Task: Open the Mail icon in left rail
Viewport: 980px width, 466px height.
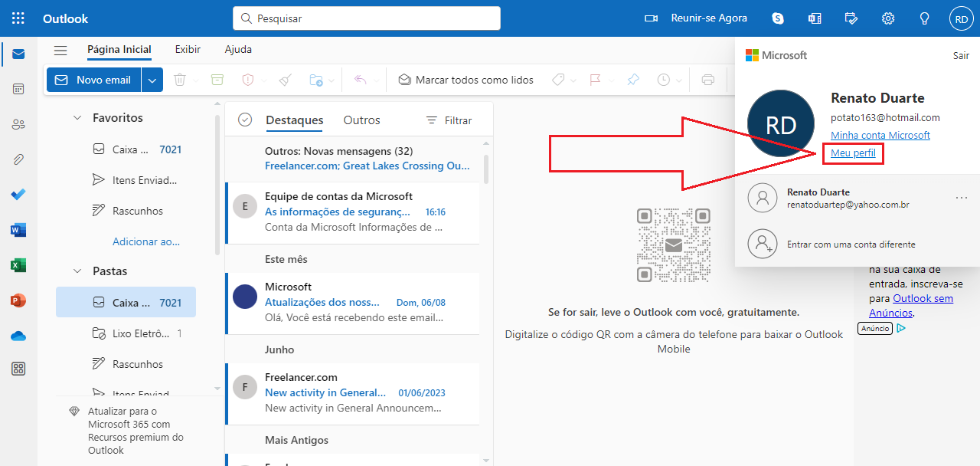Action: point(18,54)
